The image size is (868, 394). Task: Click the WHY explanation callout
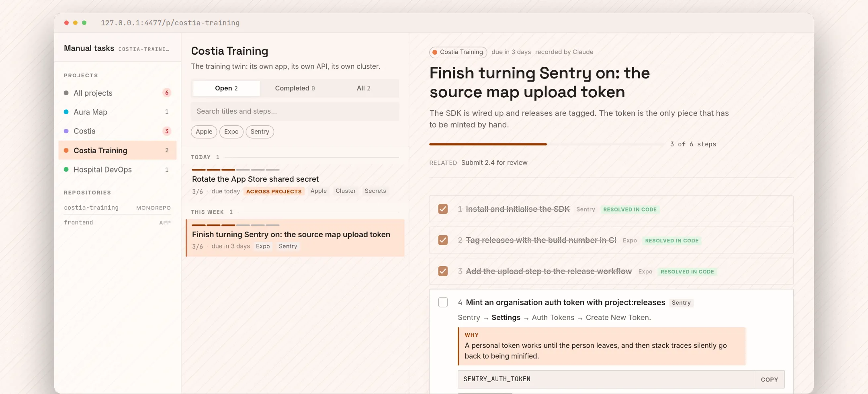pyautogui.click(x=602, y=346)
